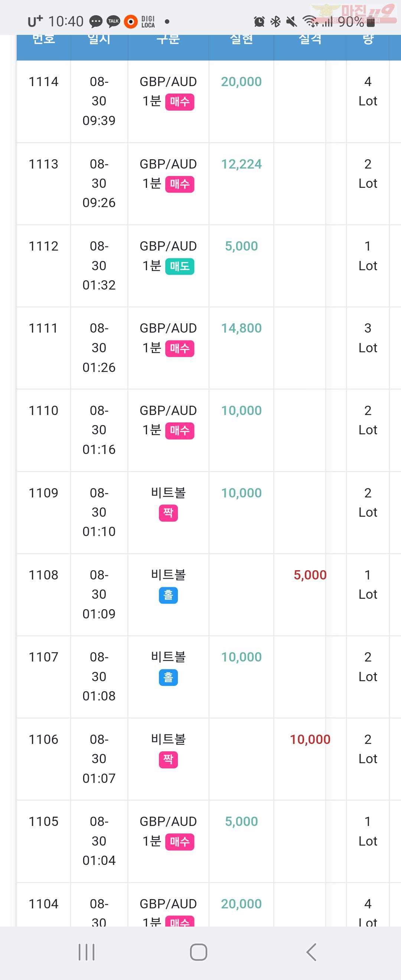Tap the muted sound status icon
This screenshot has height=980, width=401.
[x=291, y=22]
